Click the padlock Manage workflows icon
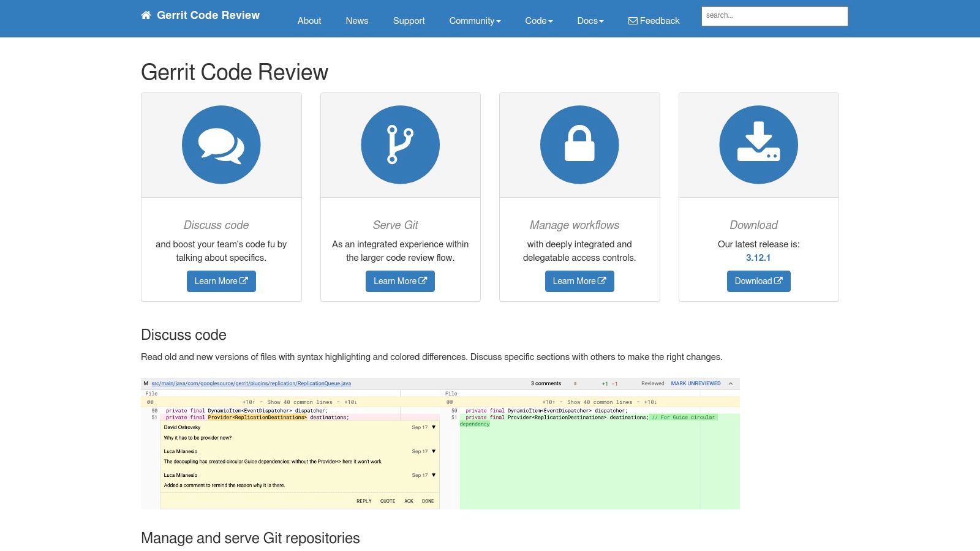Image resolution: width=980 pixels, height=551 pixels. 579,145
